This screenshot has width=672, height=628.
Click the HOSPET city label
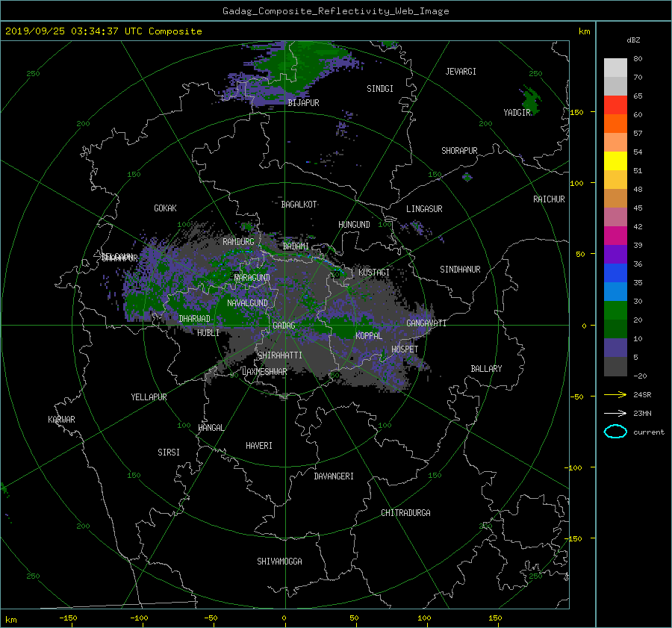[x=405, y=349]
